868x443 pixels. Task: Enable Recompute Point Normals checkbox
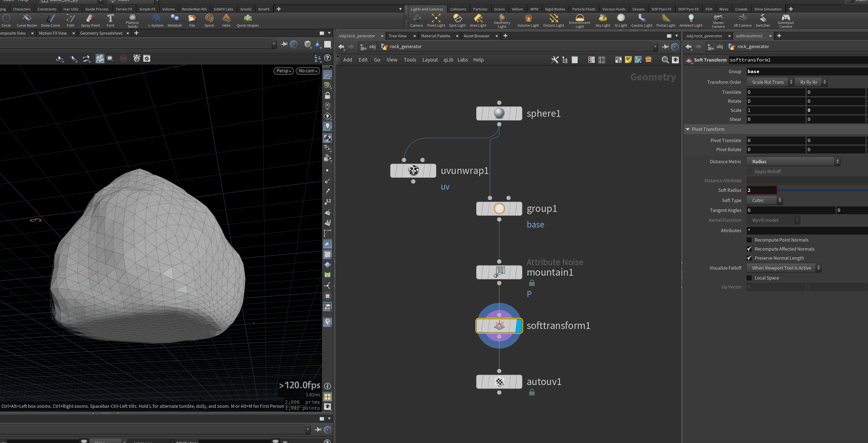749,240
